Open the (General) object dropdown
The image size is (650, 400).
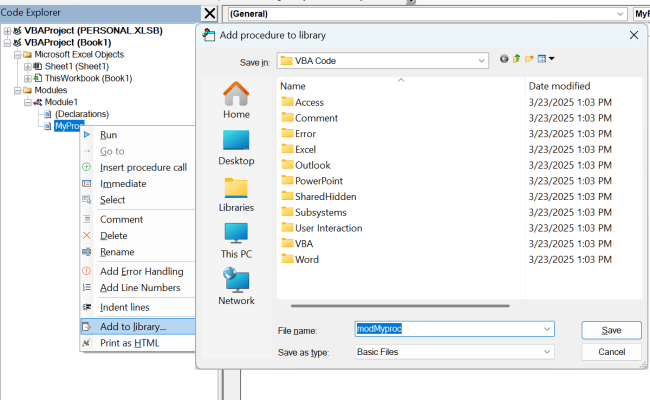pos(620,14)
